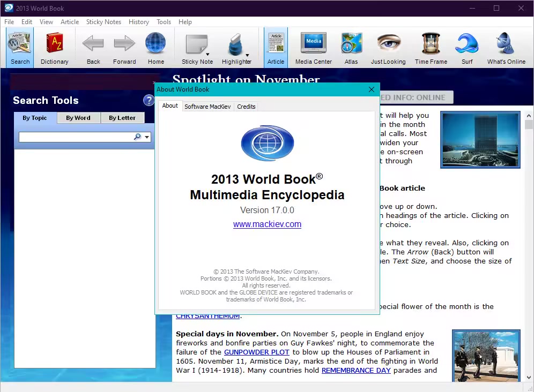Click the By Topic search input field

point(75,138)
